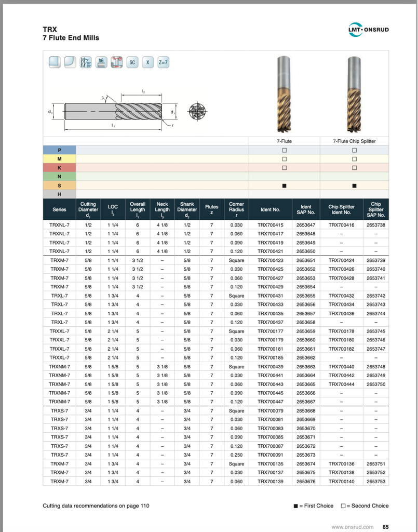Click the 'LOC' column header
418x532 pixels.
coord(113,210)
